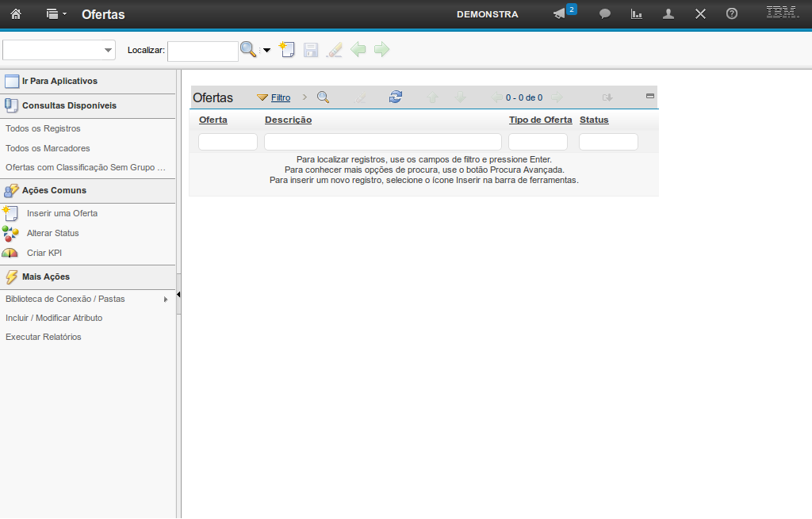
Task: Click Inserir uma Oferta action
Action: (x=62, y=213)
